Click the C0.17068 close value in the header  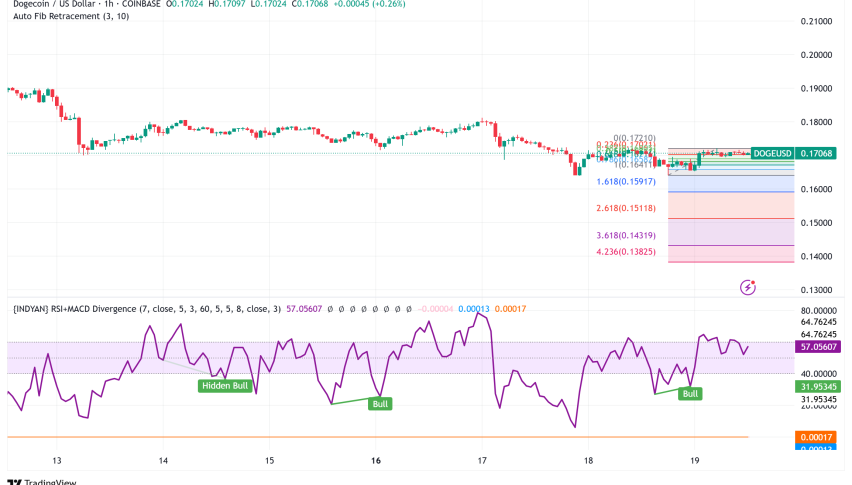coord(310,4)
